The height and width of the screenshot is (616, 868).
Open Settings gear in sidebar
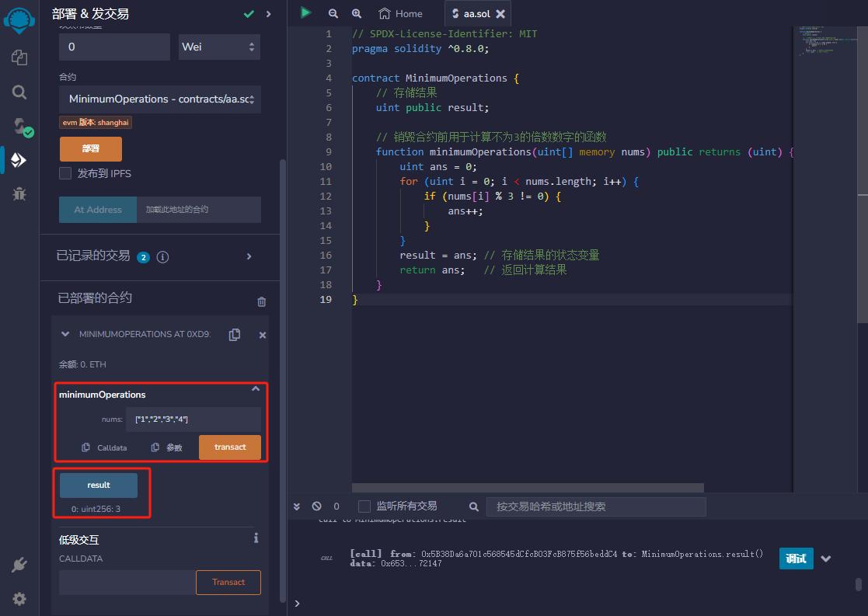coord(19,599)
